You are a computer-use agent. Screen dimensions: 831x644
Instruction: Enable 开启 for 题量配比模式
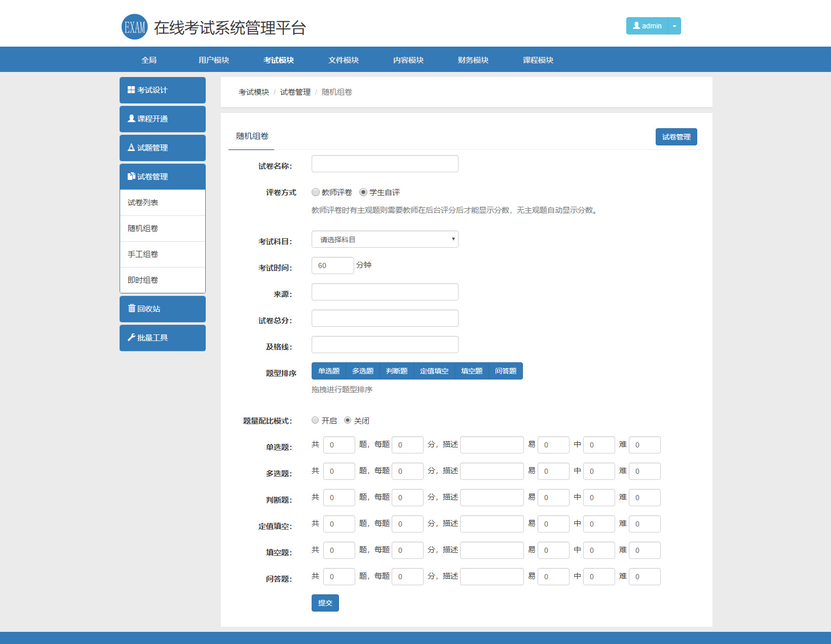[x=315, y=420]
